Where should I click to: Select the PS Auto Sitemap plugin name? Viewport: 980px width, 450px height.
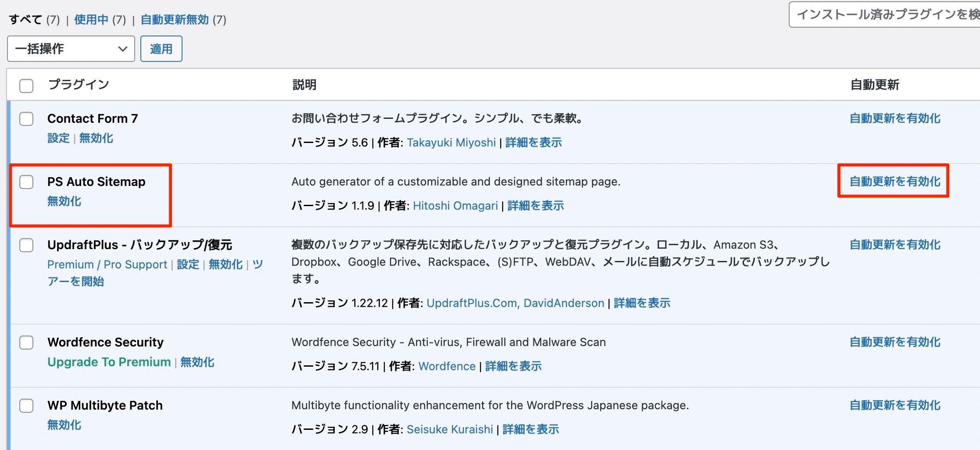click(96, 182)
